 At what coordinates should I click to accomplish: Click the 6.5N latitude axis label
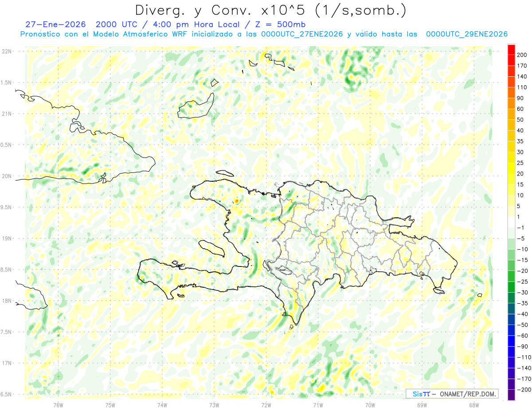click(x=6, y=394)
